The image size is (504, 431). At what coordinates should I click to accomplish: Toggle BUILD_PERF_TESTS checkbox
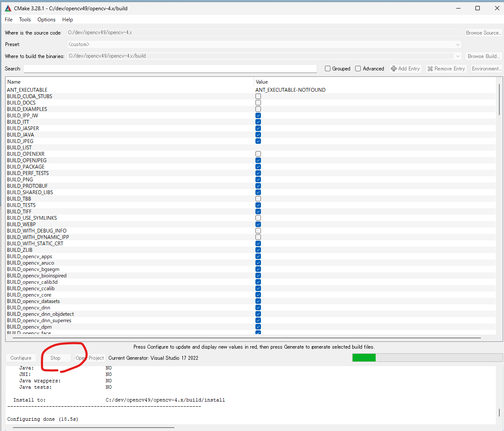(x=258, y=173)
